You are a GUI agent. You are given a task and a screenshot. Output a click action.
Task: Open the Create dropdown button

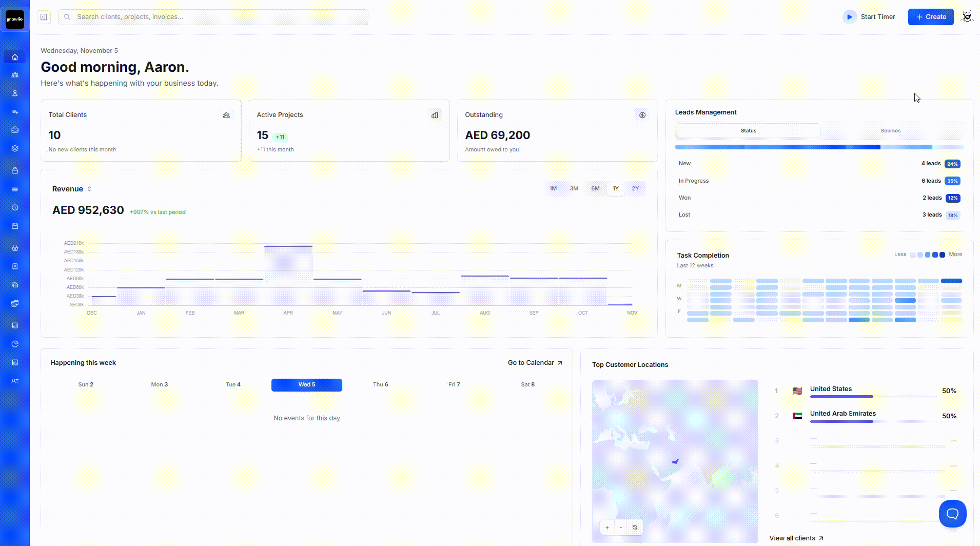point(930,17)
